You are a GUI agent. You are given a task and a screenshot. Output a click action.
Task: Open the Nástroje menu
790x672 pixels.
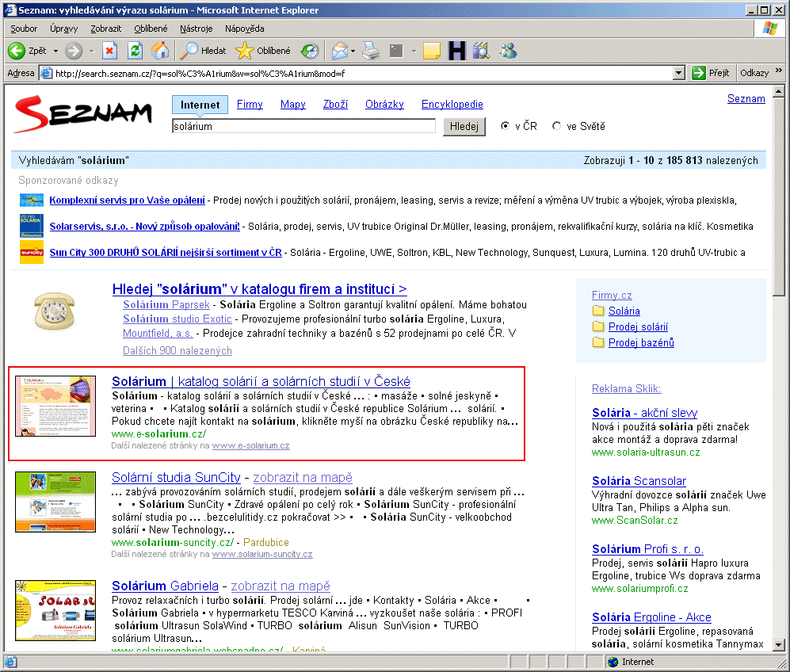click(196, 29)
